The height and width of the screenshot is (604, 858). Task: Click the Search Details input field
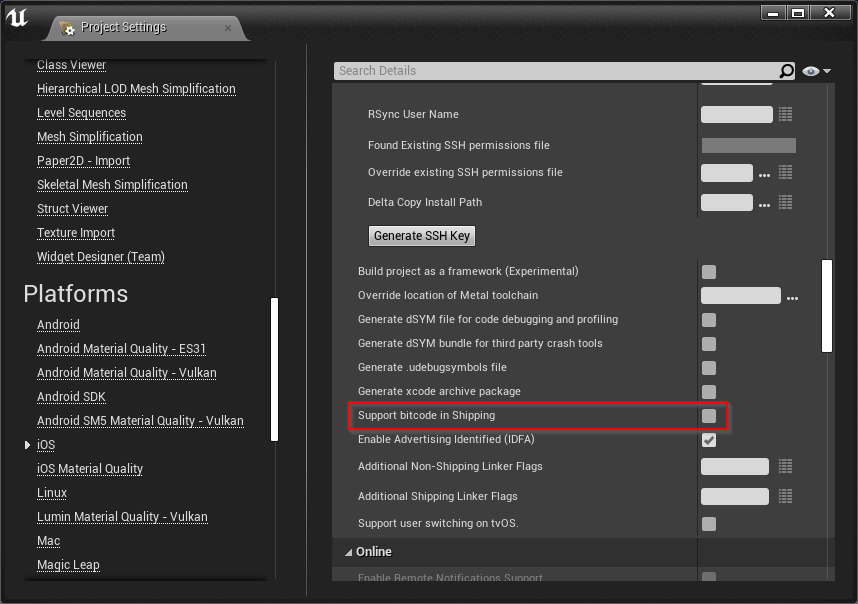coord(555,71)
